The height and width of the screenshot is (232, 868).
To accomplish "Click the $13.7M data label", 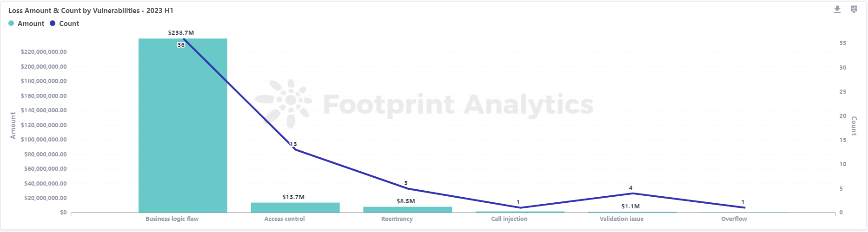I will pos(293,197).
